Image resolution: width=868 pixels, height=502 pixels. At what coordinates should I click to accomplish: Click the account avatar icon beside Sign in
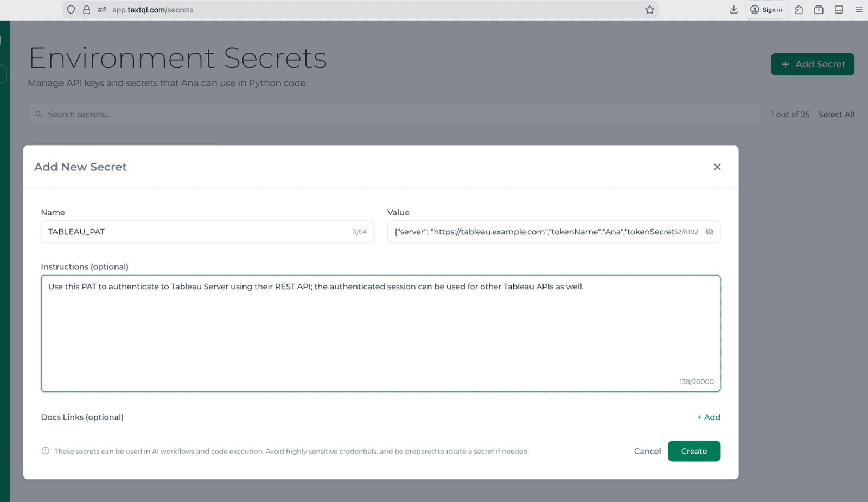pyautogui.click(x=755, y=9)
